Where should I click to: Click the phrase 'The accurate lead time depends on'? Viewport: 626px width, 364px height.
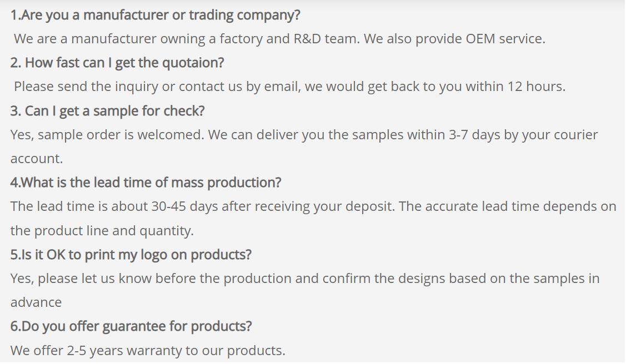click(x=508, y=206)
